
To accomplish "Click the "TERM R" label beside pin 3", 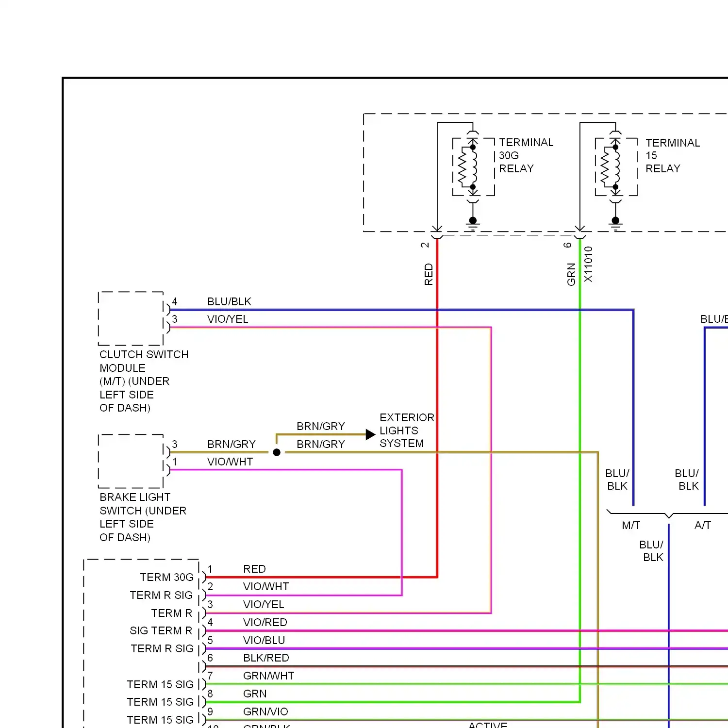I will [172, 613].
